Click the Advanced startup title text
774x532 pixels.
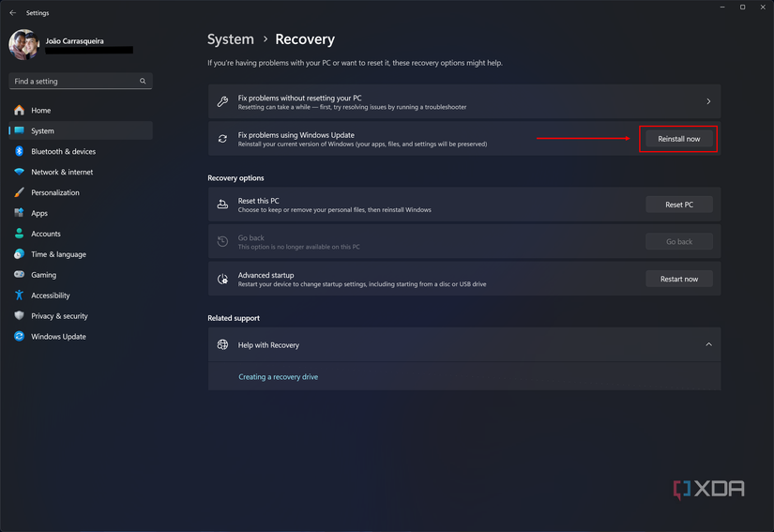[x=266, y=275]
